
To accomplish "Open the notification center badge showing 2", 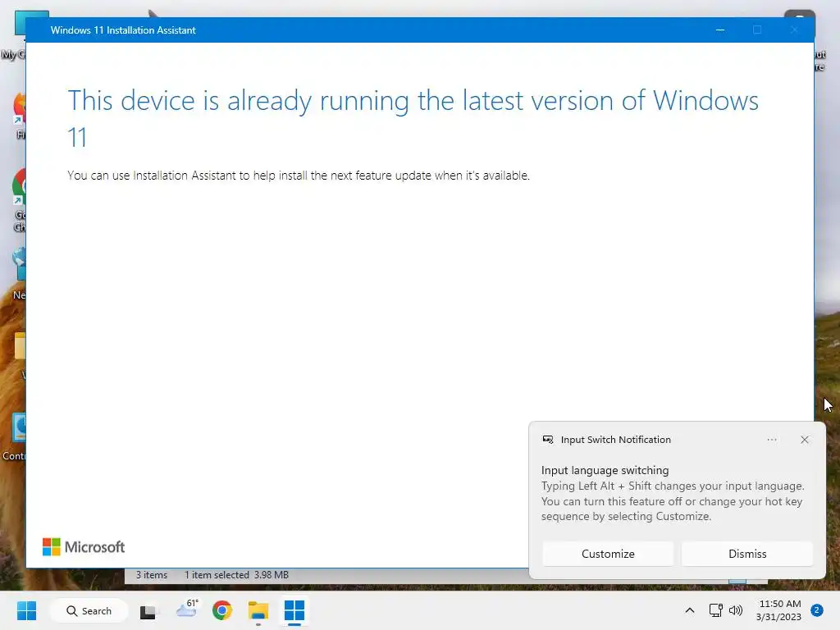I will [x=817, y=609].
